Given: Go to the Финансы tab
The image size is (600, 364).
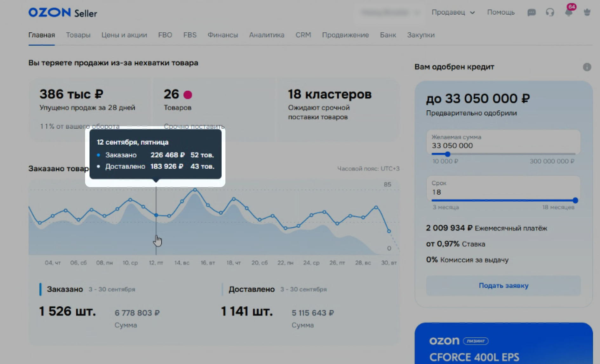Looking at the screenshot, I should tap(223, 35).
